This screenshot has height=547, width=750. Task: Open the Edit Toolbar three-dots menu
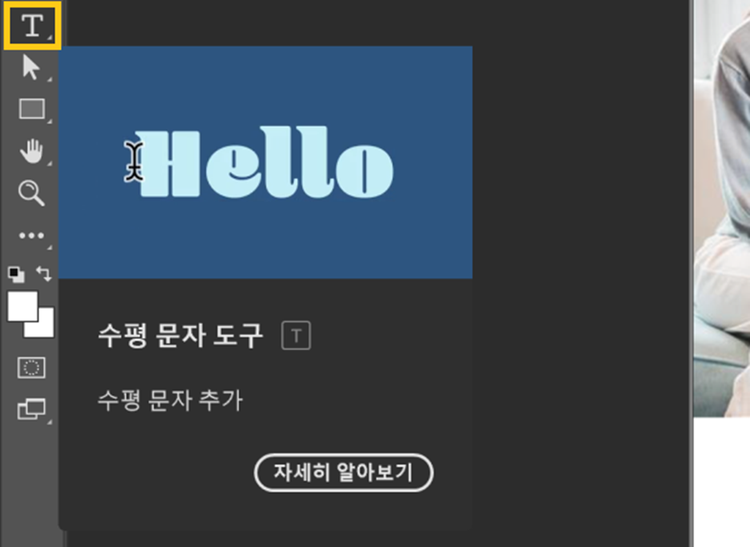32,235
